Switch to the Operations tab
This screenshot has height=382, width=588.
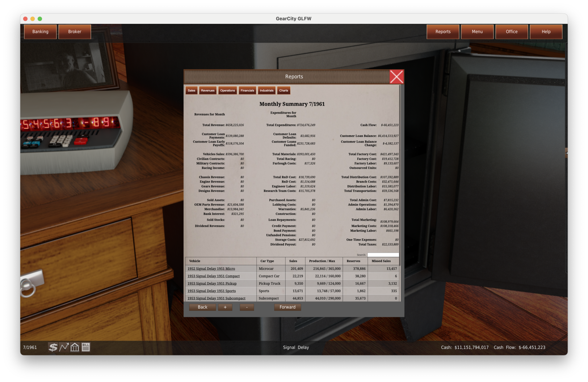(227, 90)
